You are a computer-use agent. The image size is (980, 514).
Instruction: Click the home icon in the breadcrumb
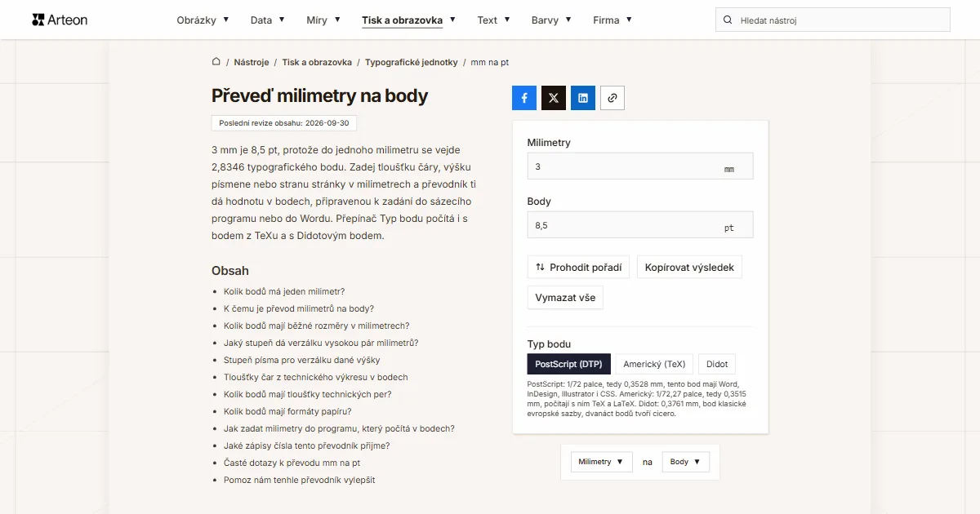[x=216, y=62]
